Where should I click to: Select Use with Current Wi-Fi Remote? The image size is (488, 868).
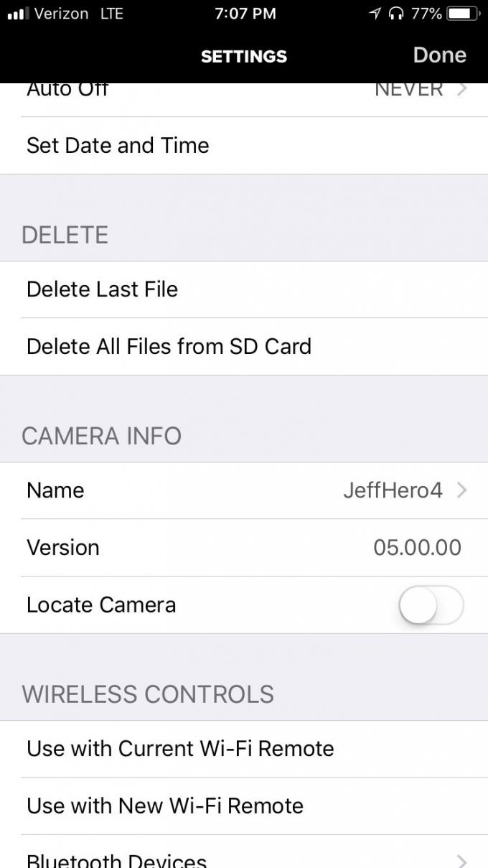point(244,749)
